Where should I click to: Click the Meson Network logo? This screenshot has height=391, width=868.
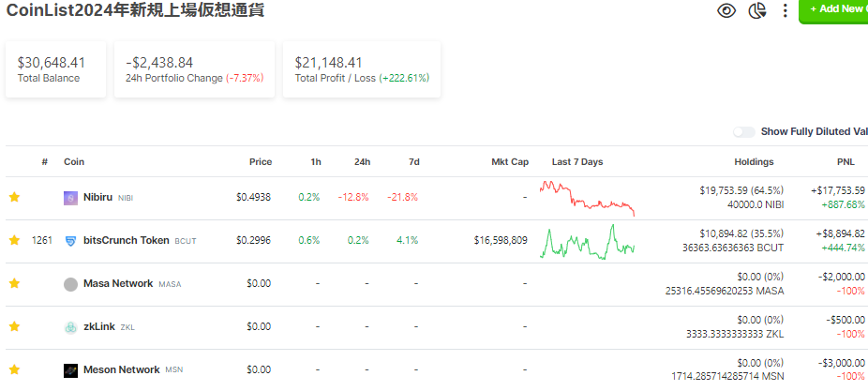[71, 370]
